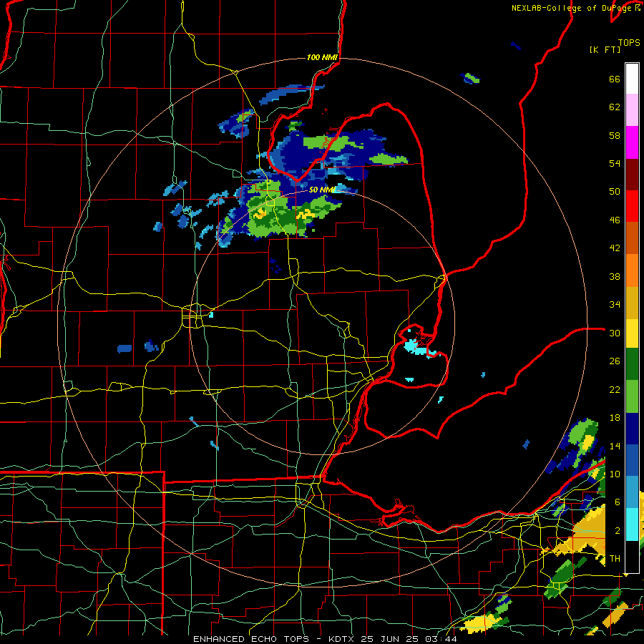Click the 'TOPS' legend heading
This screenshot has height=644, width=644.
629,43
